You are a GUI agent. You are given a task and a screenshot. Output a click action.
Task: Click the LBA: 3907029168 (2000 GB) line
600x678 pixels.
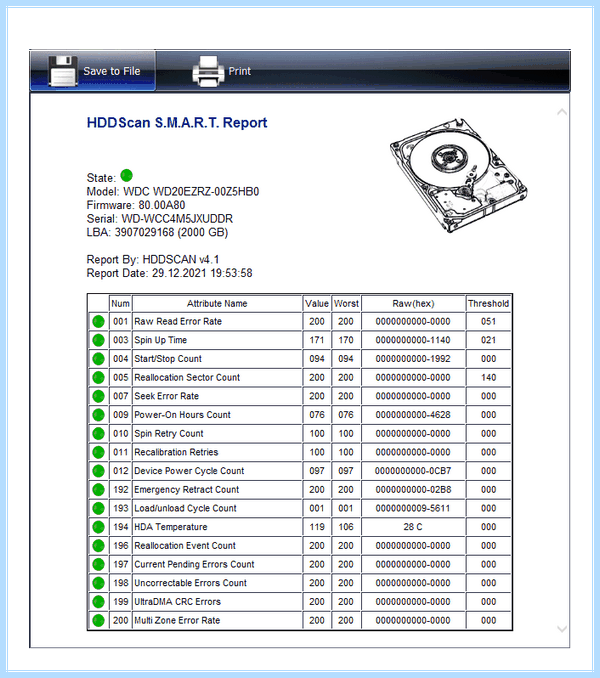click(157, 232)
